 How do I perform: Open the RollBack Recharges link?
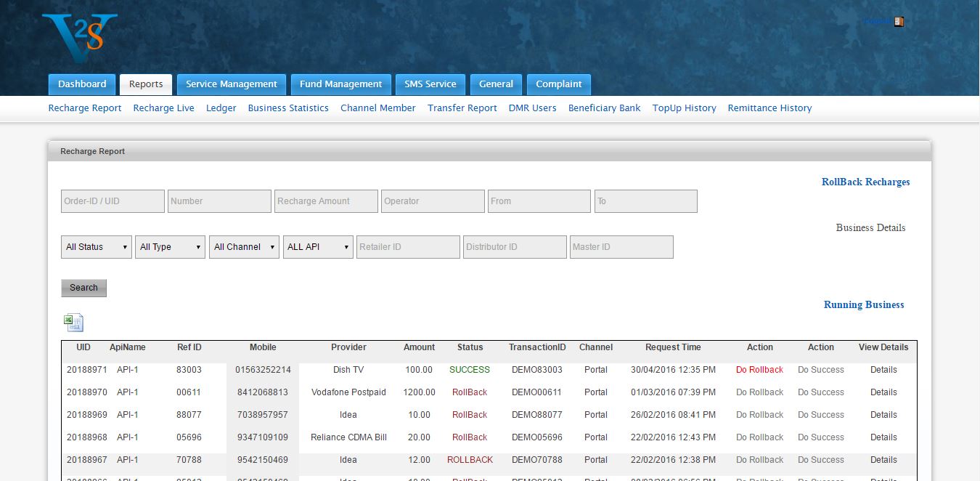click(x=865, y=182)
